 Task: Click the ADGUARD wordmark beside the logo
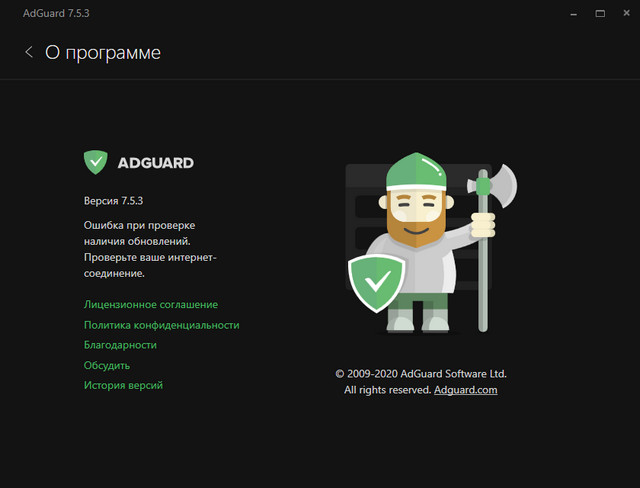(x=155, y=163)
